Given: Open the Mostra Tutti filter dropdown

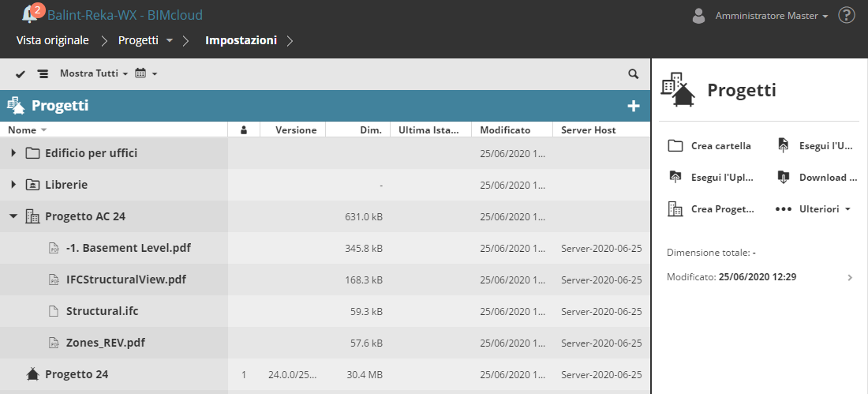Looking at the screenshot, I should [93, 73].
